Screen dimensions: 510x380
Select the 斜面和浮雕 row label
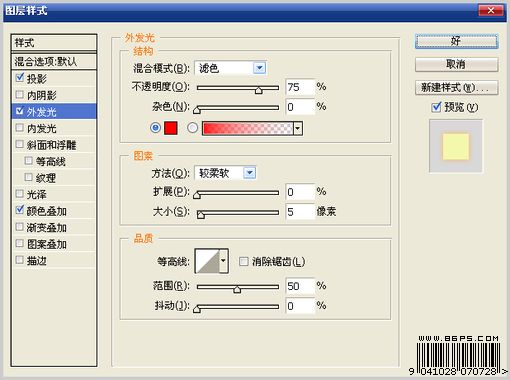pyautogui.click(x=52, y=145)
